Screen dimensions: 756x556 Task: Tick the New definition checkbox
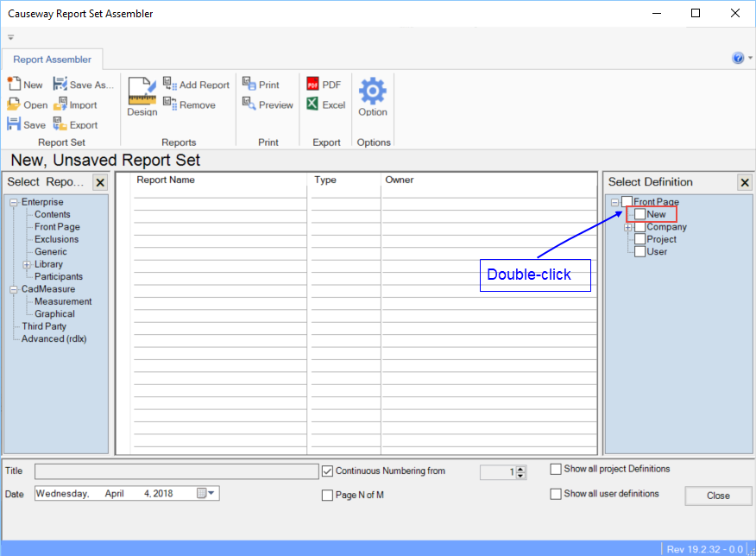click(x=639, y=214)
